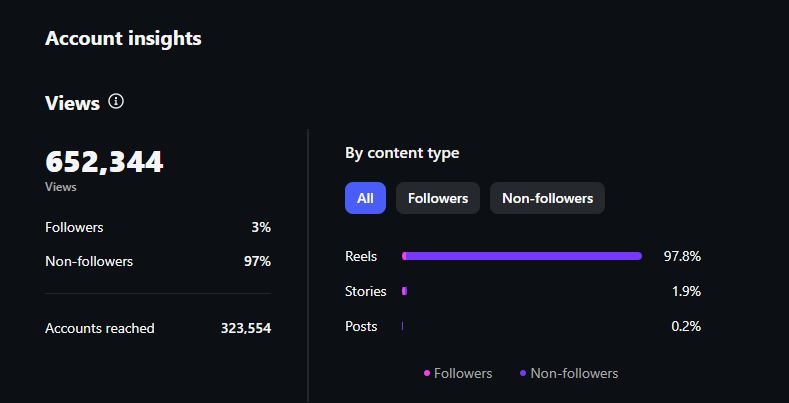
Task: Click the Reels row label
Action: pos(361,256)
